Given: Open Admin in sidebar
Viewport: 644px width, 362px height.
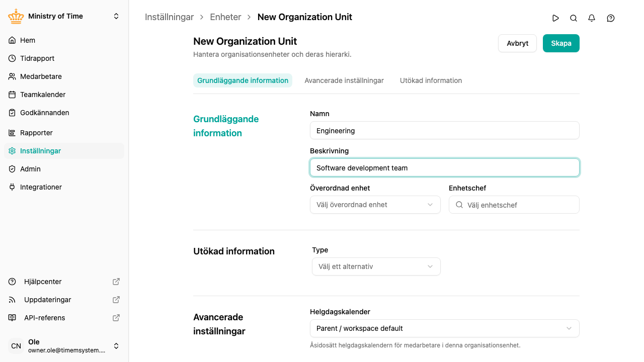Looking at the screenshot, I should [64, 169].
